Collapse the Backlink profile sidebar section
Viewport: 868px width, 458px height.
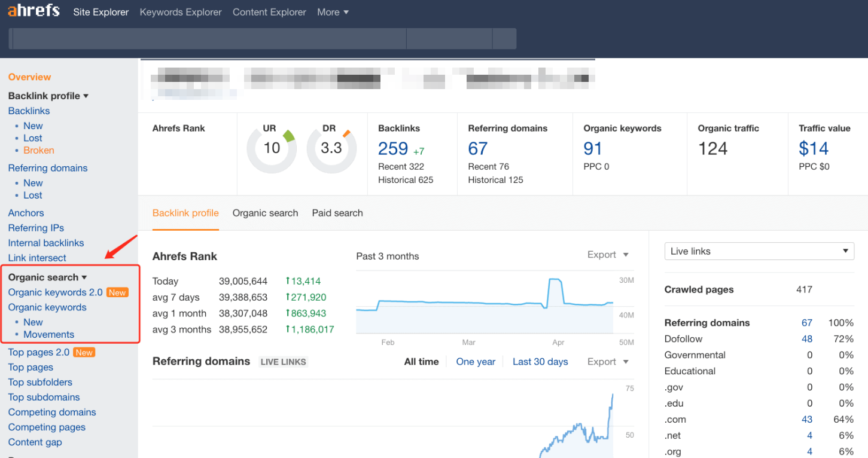coord(48,96)
